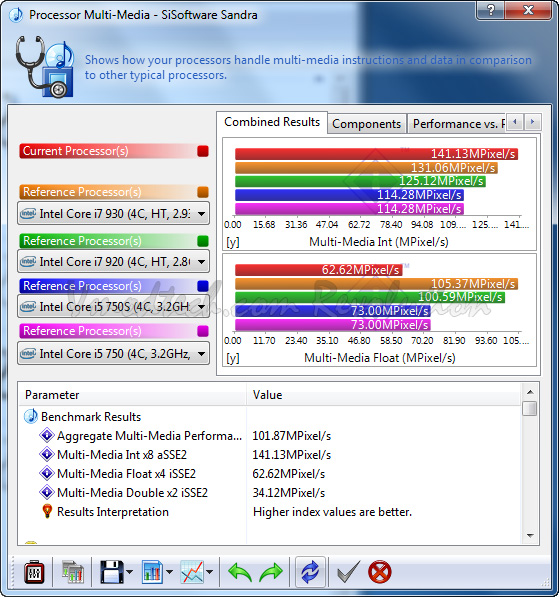This screenshot has height=597, width=559.
Task: Click the orange 131.06MPixel/s Int bar
Action: click(x=366, y=168)
